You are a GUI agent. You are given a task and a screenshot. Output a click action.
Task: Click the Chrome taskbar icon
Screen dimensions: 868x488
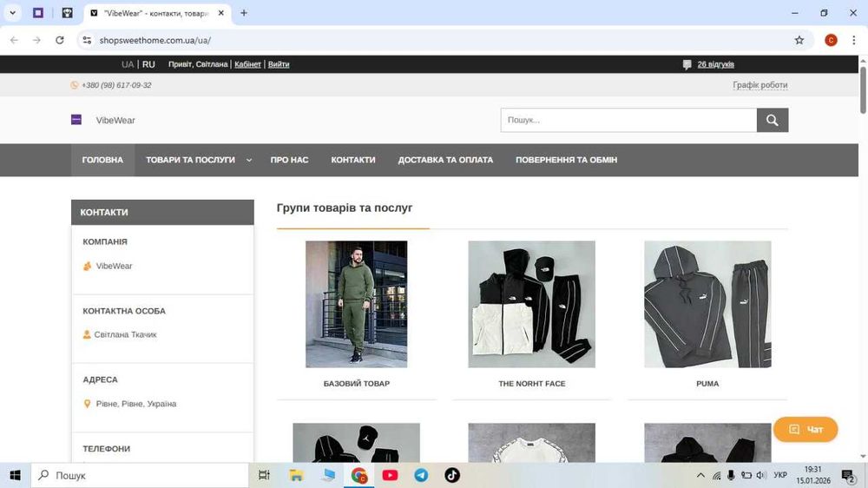click(358, 475)
